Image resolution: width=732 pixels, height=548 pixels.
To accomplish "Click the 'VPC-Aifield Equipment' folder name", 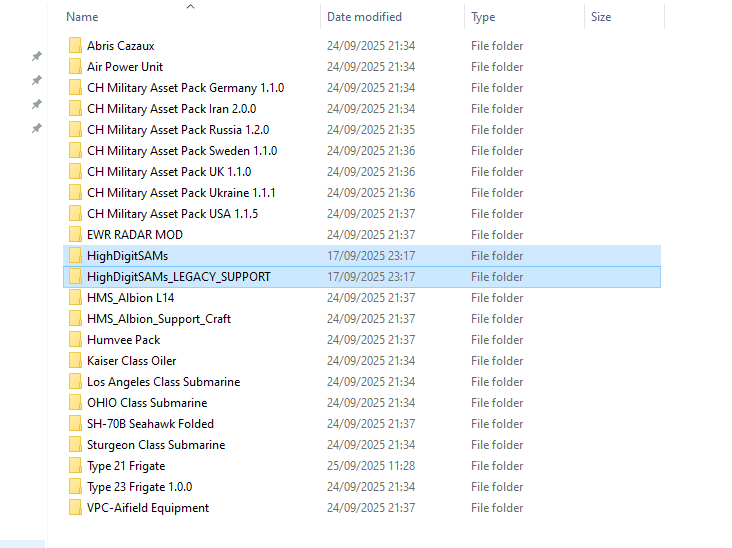I will [x=148, y=508].
